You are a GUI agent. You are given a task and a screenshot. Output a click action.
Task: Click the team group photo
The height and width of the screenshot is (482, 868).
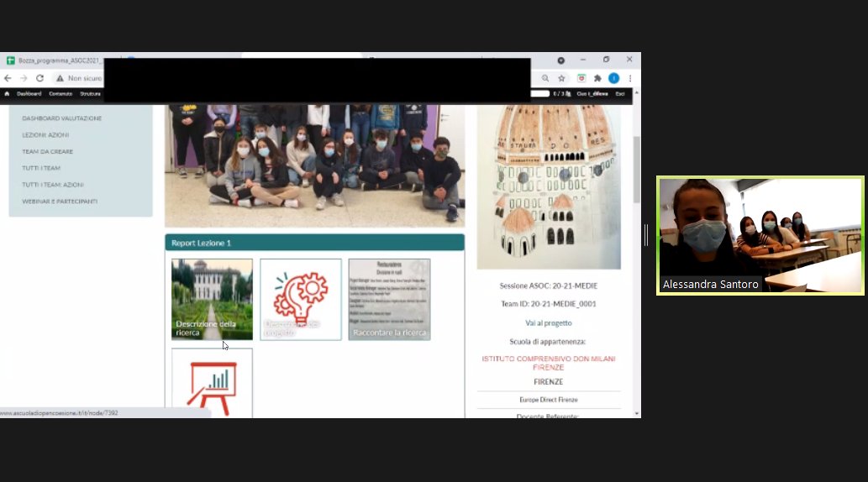pos(314,165)
